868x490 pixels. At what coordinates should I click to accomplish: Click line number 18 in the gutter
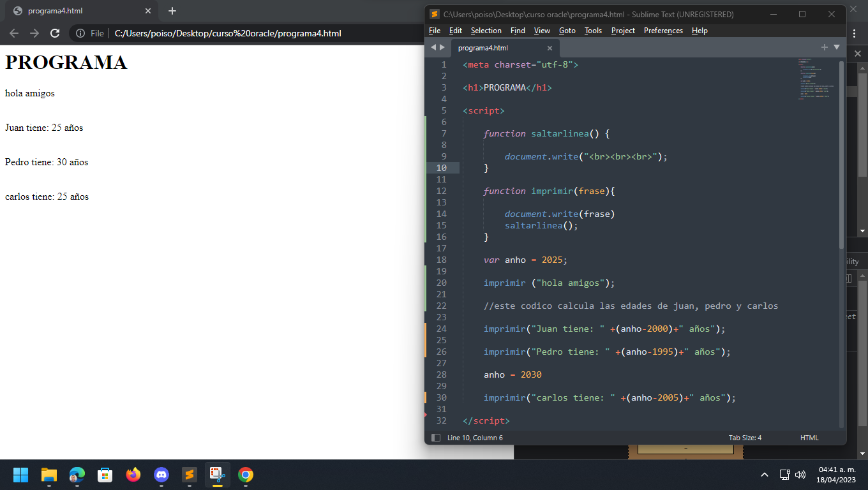point(442,260)
